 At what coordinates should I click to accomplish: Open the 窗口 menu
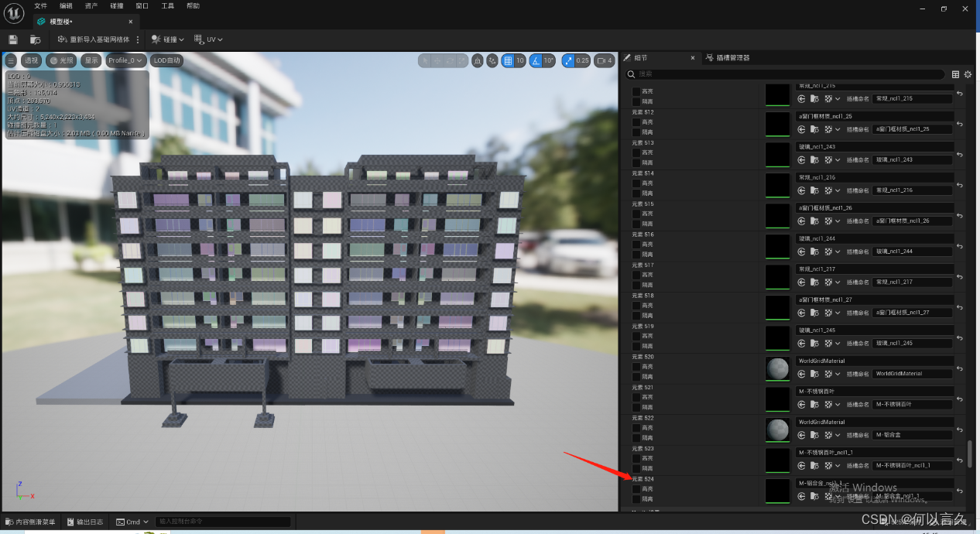click(x=142, y=5)
